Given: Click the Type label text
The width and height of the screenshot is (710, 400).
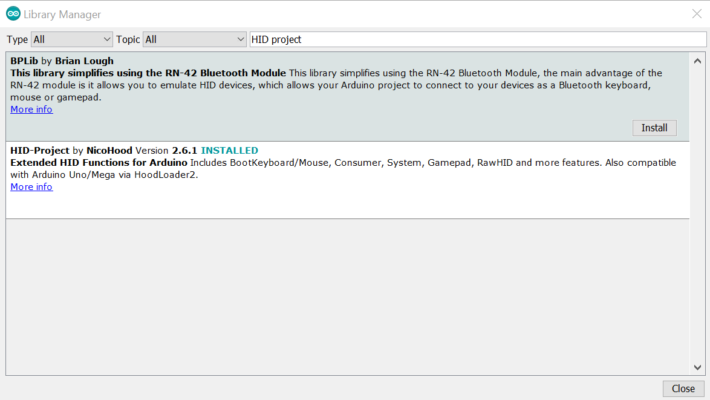Looking at the screenshot, I should (x=17, y=39).
